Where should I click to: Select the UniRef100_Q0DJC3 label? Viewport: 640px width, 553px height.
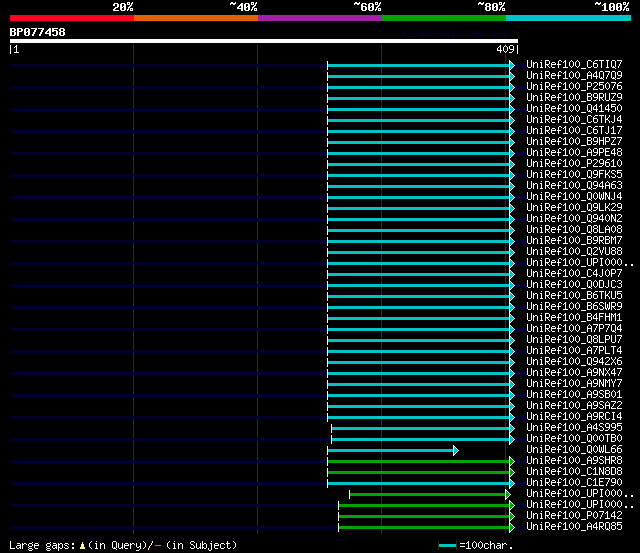click(x=574, y=285)
